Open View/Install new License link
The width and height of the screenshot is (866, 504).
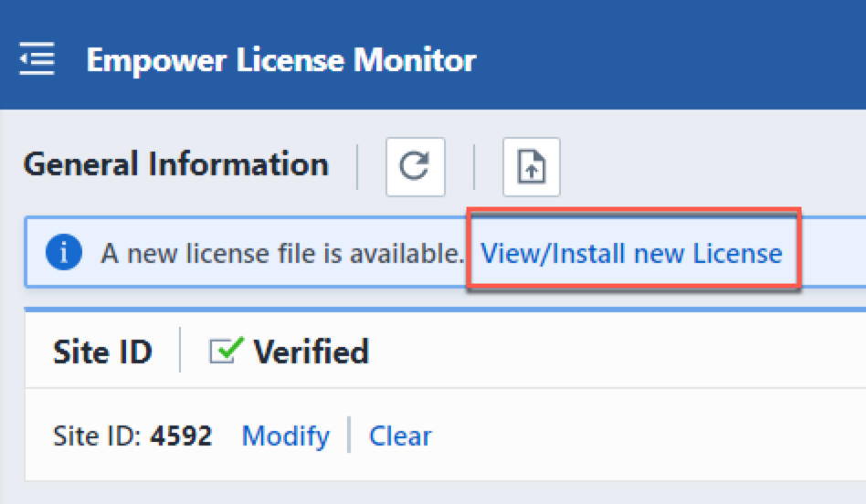[x=631, y=254]
